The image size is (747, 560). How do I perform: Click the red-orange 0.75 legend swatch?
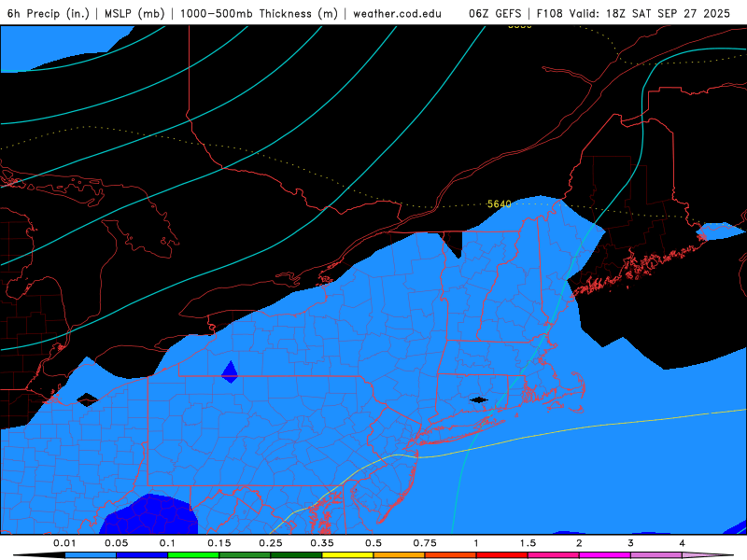[451, 555]
